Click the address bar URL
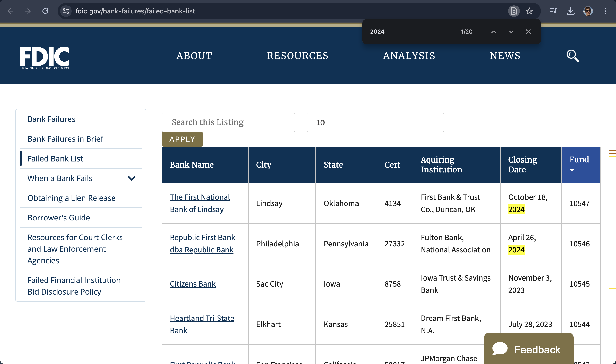The image size is (616, 364). coord(135,11)
